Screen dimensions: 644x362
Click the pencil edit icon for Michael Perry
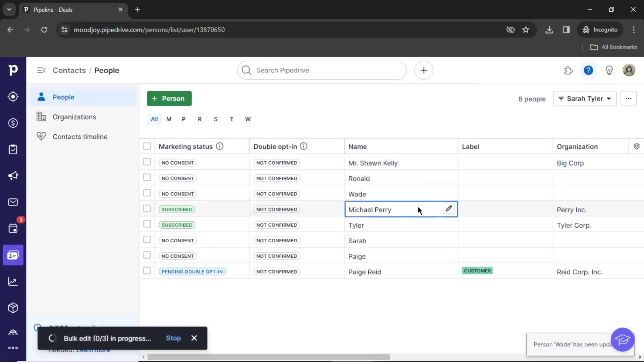449,208
